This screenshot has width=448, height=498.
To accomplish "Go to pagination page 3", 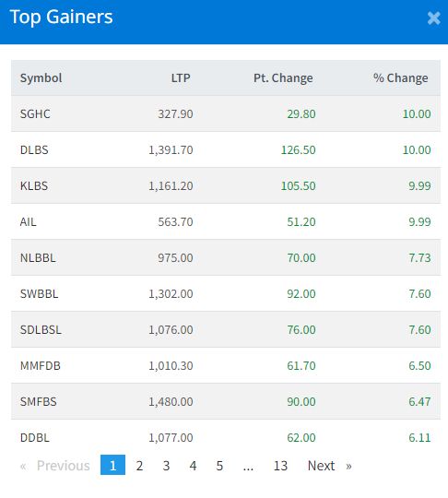I will [x=166, y=466].
